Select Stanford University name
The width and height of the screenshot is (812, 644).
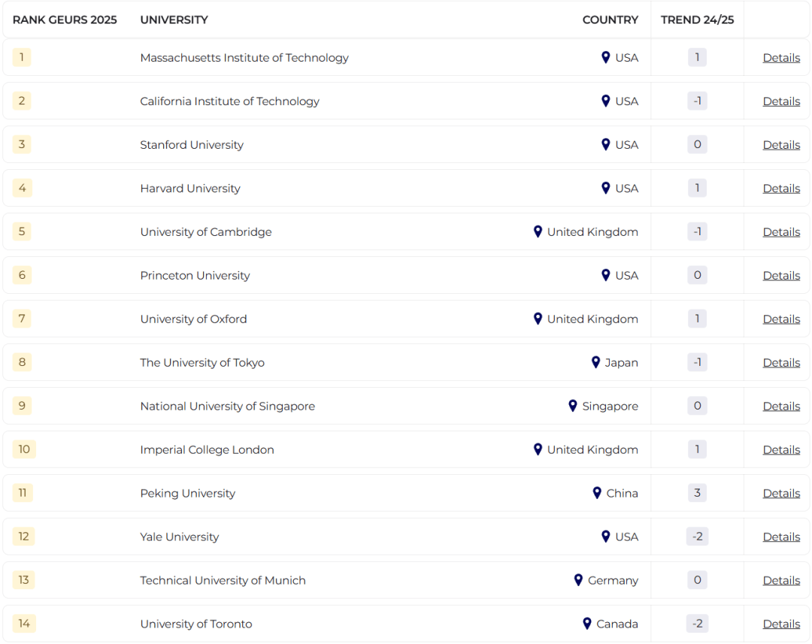(x=192, y=145)
